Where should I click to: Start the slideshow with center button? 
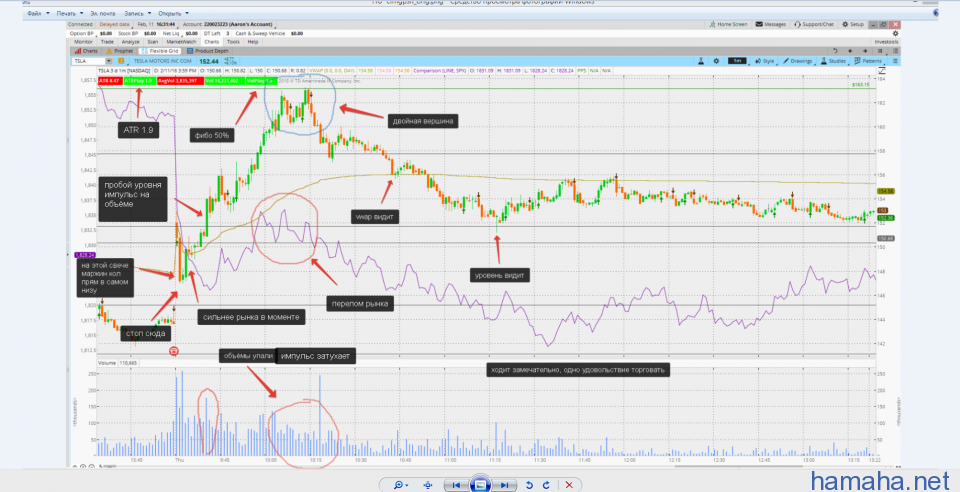[x=481, y=484]
